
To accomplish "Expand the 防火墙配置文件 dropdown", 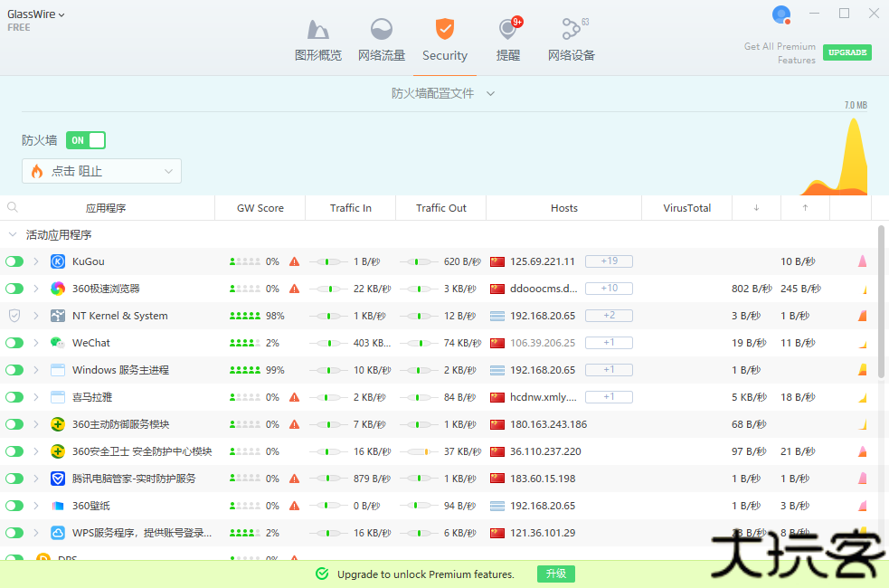I will pyautogui.click(x=443, y=93).
